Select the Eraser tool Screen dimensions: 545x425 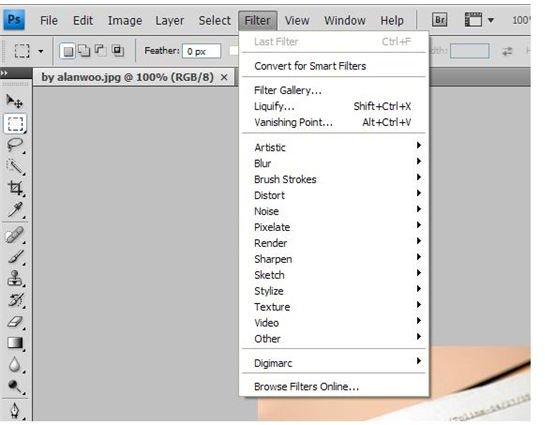[15, 322]
